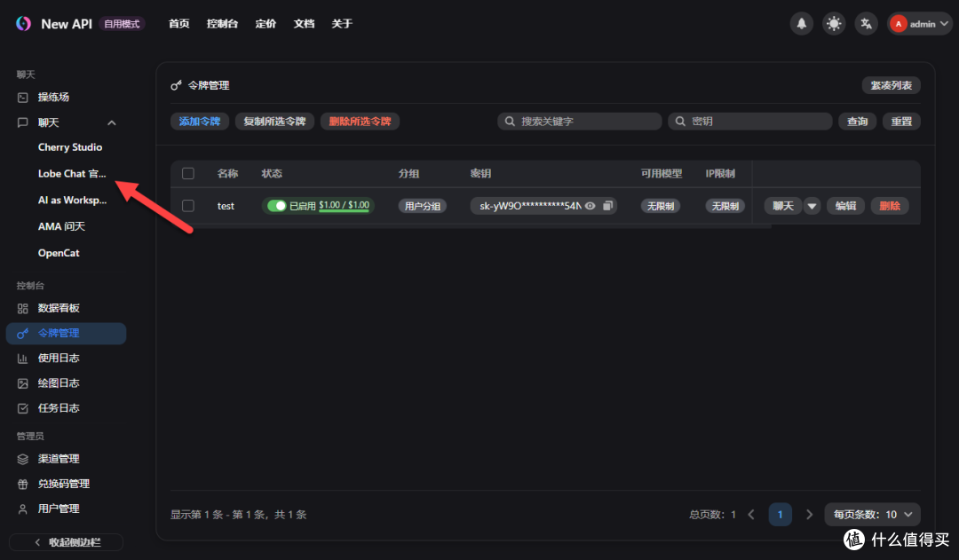Open OpenCat sidebar entry

(x=59, y=253)
